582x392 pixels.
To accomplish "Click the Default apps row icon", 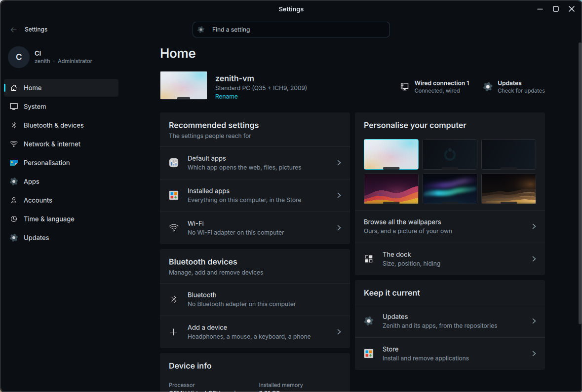I will click(174, 163).
